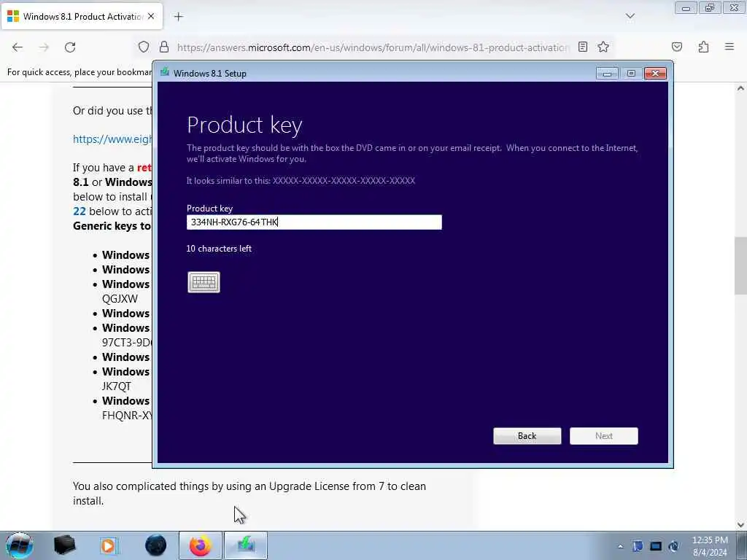Click the blue '22' link text
The image size is (747, 560).
(80, 211)
